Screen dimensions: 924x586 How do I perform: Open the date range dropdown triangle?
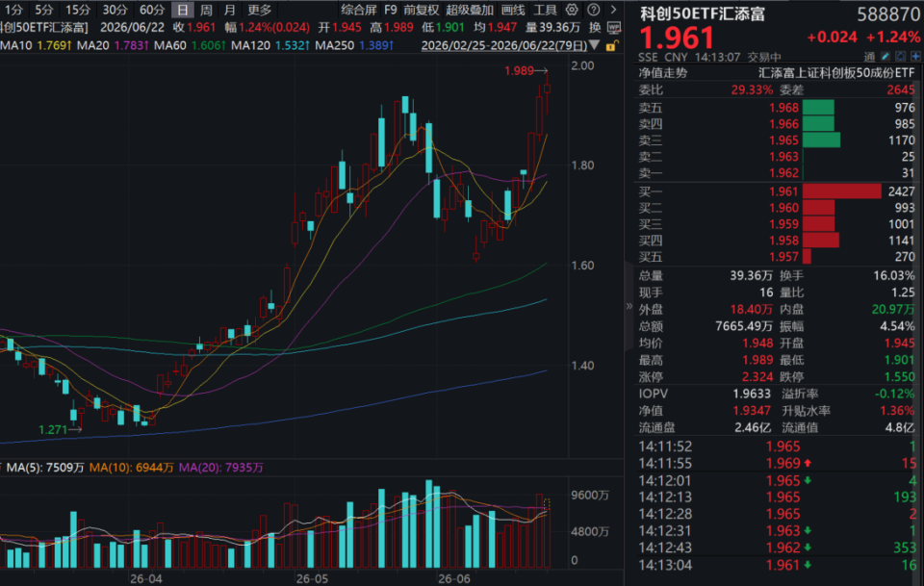tap(594, 45)
